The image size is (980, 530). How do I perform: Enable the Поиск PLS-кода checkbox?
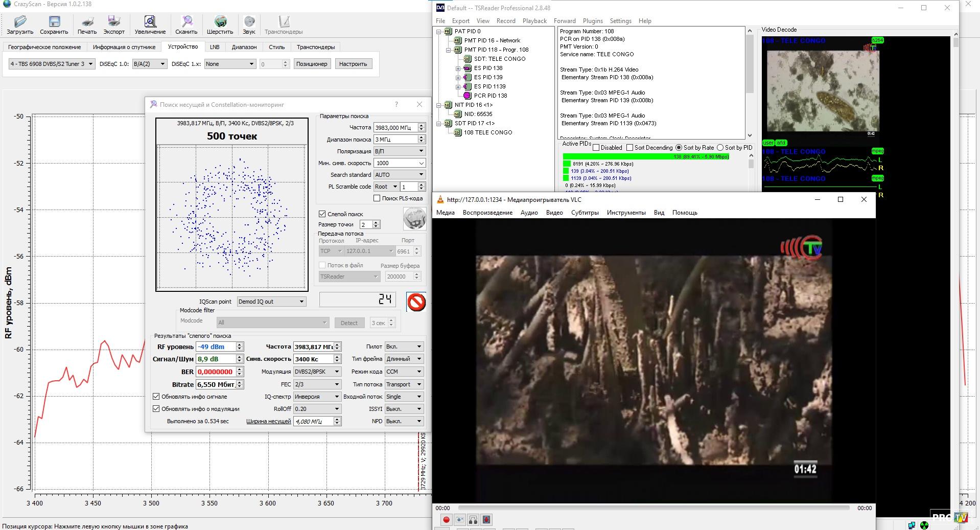pyautogui.click(x=377, y=198)
